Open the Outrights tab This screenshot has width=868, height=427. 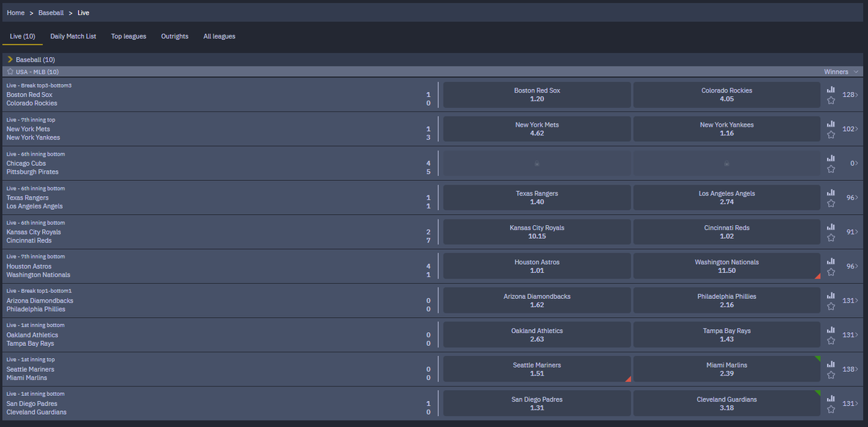tap(175, 36)
